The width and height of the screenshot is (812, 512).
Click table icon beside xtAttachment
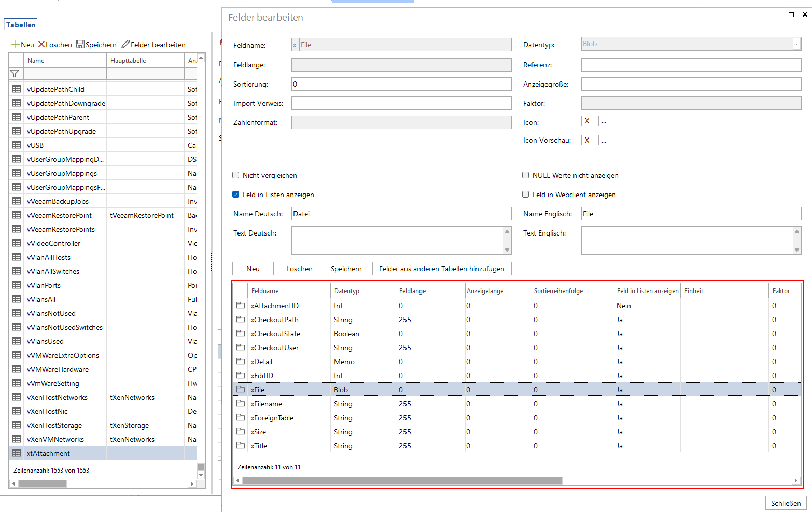point(17,453)
